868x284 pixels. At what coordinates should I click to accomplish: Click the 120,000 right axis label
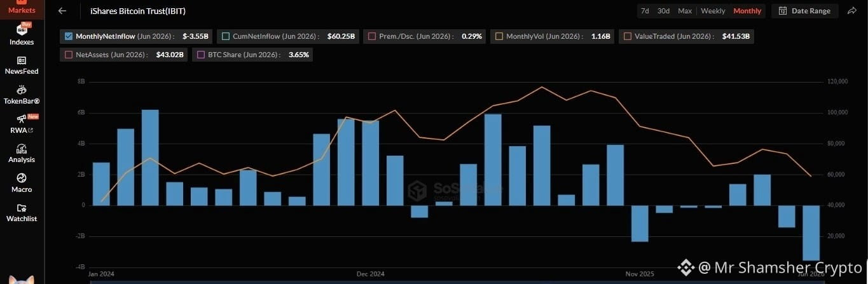click(837, 81)
